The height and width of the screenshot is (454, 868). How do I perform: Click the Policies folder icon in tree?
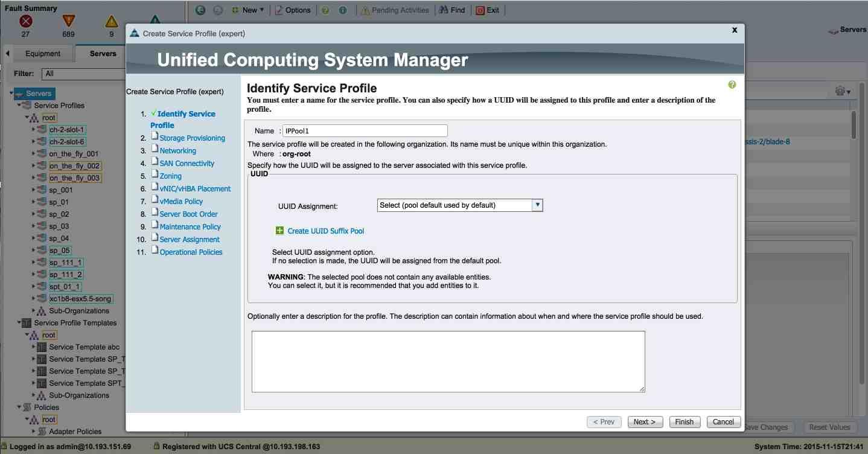[27, 408]
